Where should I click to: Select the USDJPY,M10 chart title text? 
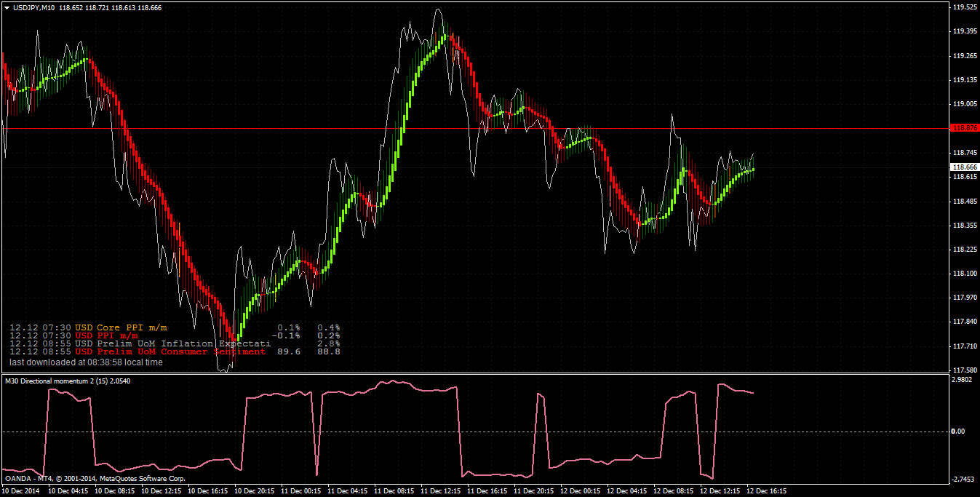tap(36, 7)
